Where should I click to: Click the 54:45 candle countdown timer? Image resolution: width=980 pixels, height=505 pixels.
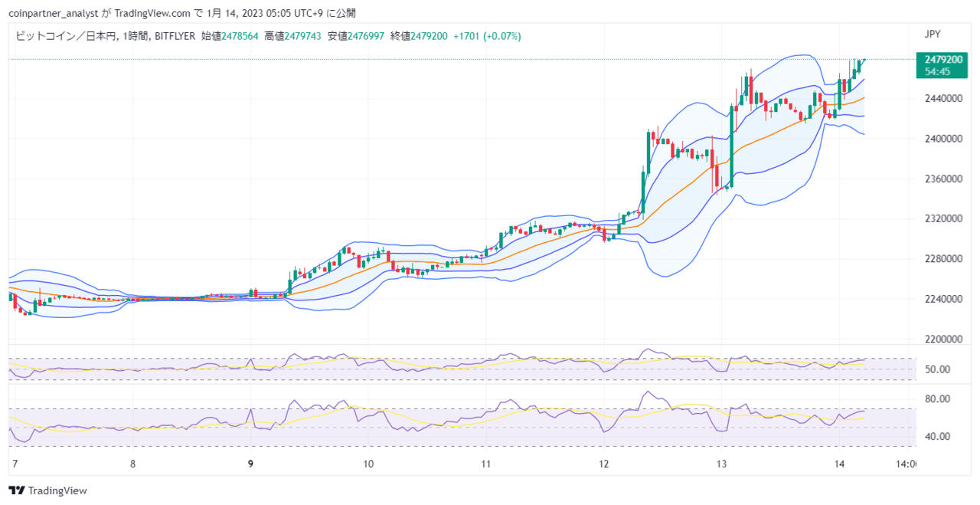click(937, 71)
